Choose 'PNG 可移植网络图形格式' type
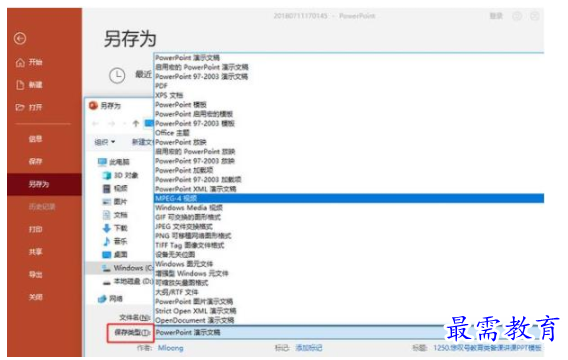 (x=193, y=236)
